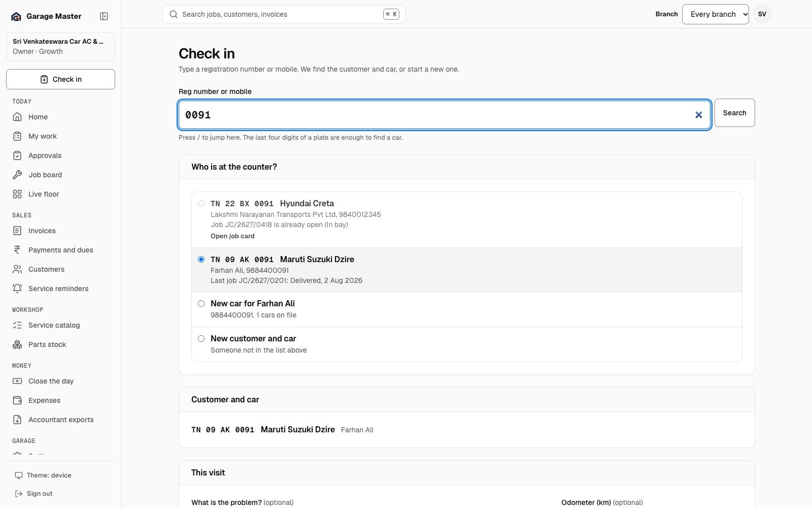Click the Approvals check icon
The width and height of the screenshot is (812, 508).
pos(17,155)
